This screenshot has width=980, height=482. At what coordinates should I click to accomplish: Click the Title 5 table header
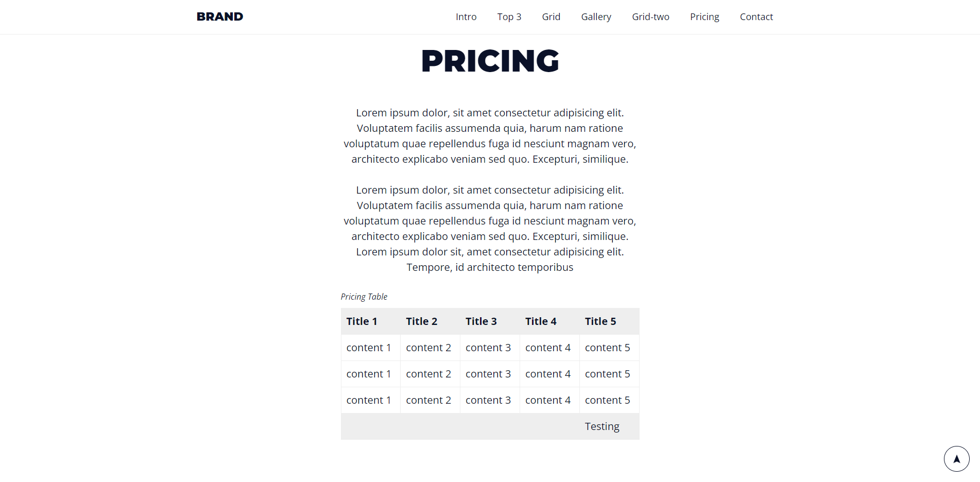(600, 321)
